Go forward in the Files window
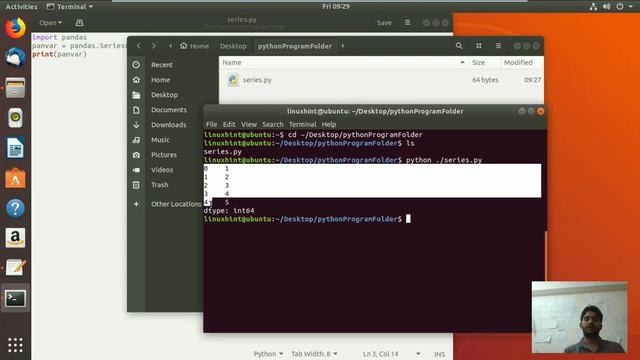The height and width of the screenshot is (360, 640). pos(153,46)
